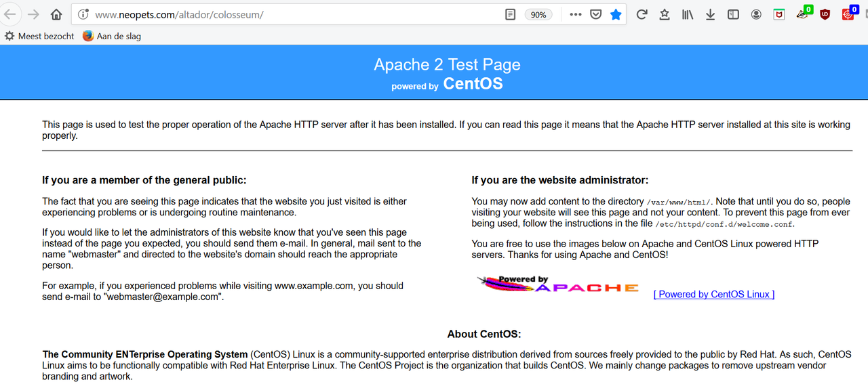Toggle the blue bookmark star
The image size is (868, 384).
(x=616, y=14)
